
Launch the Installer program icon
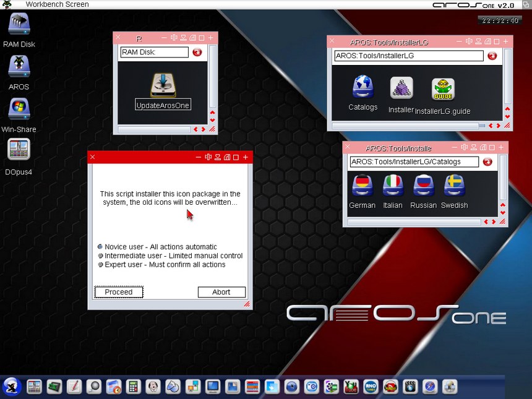401,88
